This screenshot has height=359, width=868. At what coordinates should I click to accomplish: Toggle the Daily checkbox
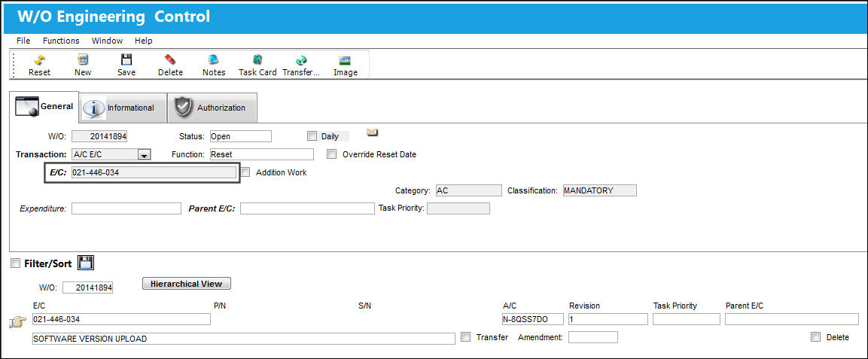[x=312, y=136]
